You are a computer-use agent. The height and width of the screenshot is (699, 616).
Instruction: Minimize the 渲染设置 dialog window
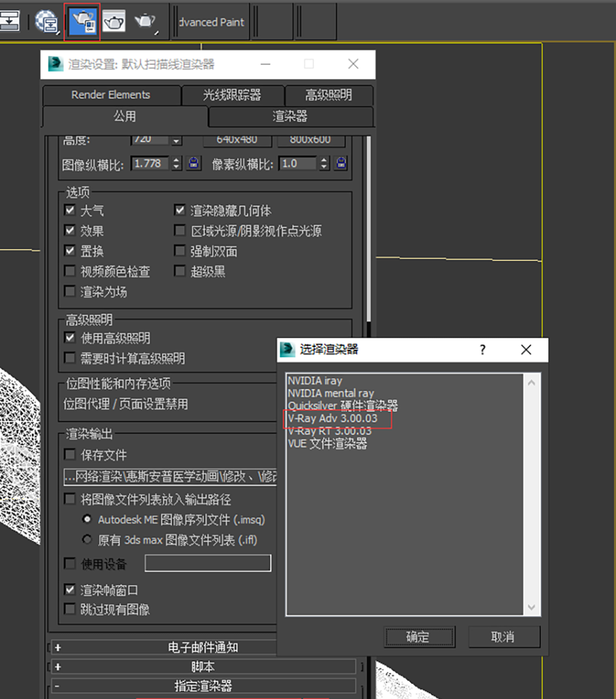click(x=266, y=64)
